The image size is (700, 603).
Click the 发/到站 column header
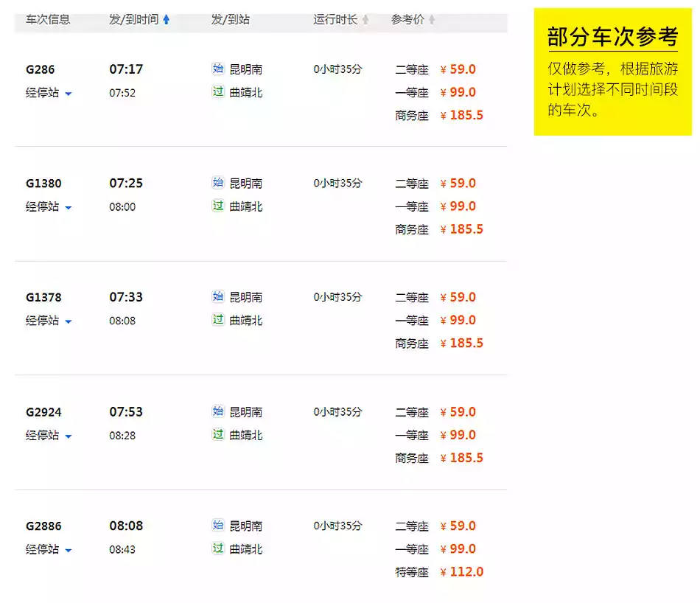pos(230,19)
